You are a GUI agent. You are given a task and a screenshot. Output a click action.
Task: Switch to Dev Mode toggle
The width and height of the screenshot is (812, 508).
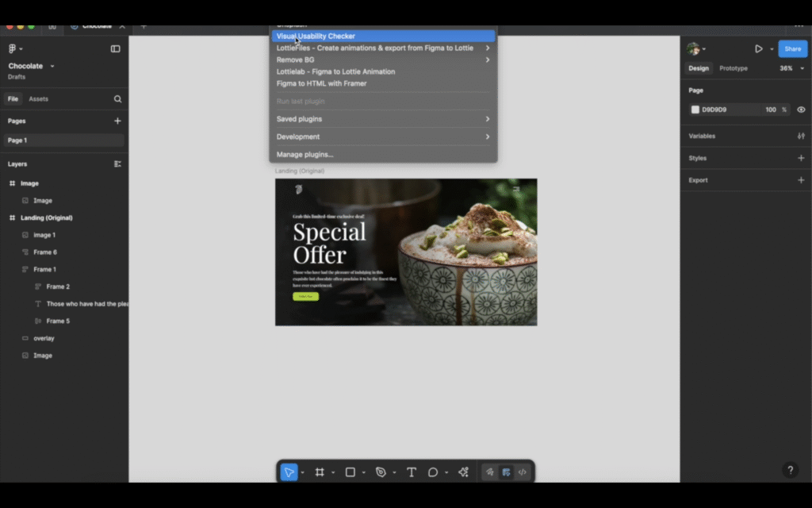(522, 472)
